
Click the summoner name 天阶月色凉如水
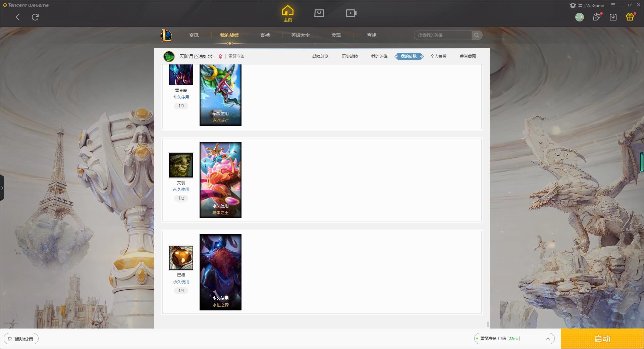[x=197, y=56]
